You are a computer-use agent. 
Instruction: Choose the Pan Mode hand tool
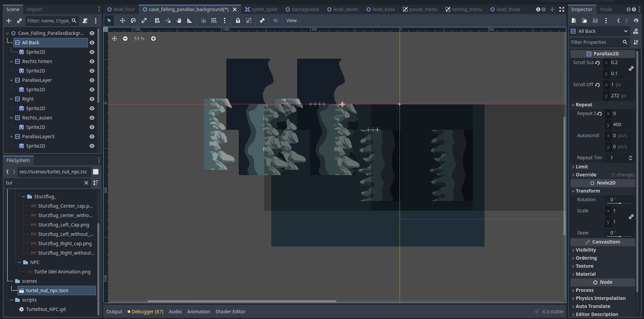(179, 20)
